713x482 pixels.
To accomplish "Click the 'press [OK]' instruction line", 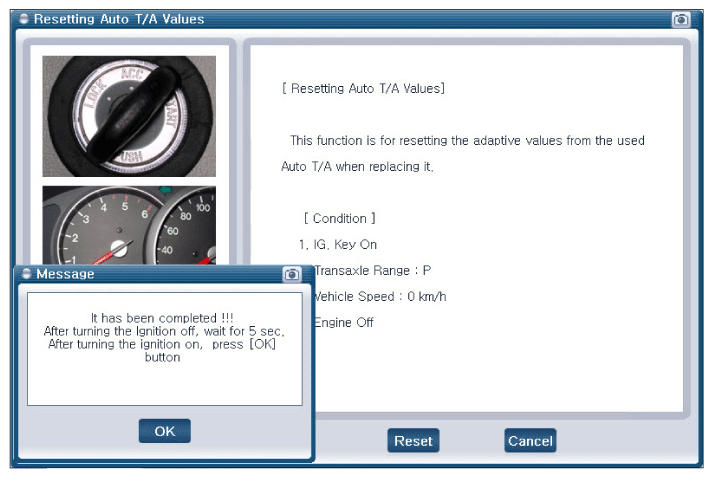I will (x=162, y=344).
